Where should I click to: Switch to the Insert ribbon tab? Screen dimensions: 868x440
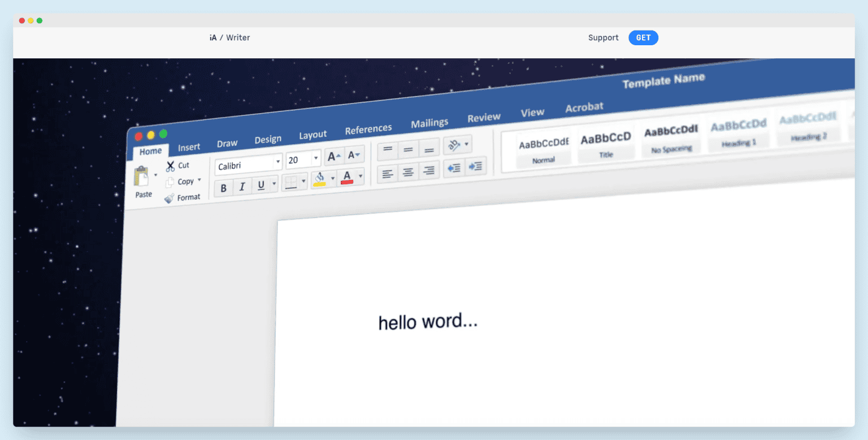click(189, 147)
